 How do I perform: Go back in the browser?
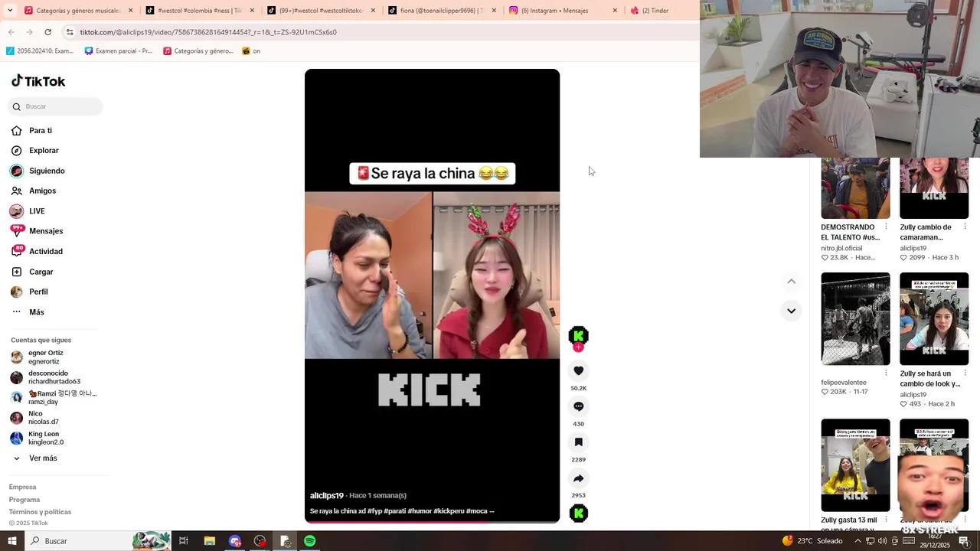click(11, 32)
